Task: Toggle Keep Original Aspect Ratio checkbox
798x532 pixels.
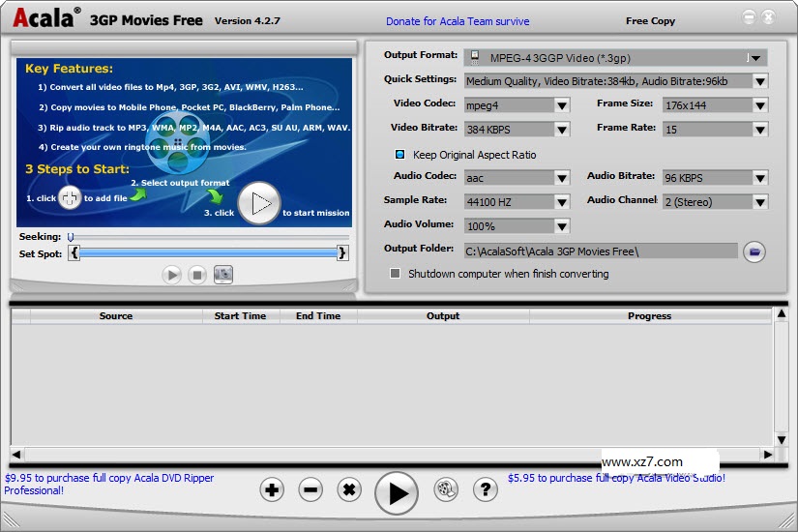Action: pos(400,155)
